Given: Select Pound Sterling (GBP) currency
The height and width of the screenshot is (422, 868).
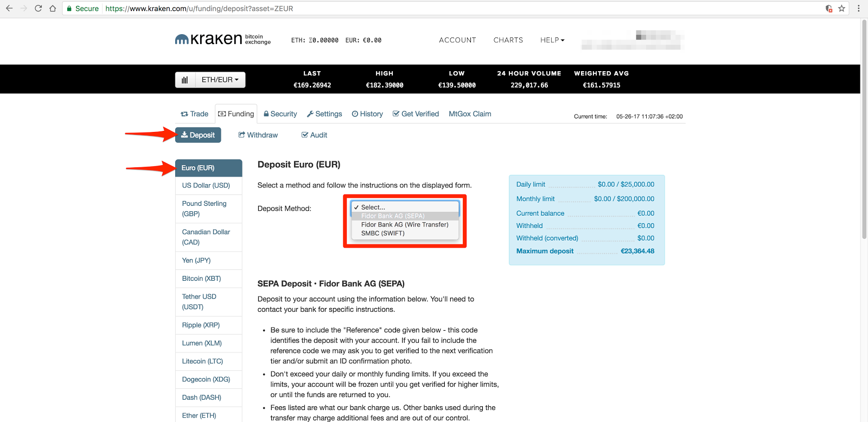Looking at the screenshot, I should tap(209, 209).
